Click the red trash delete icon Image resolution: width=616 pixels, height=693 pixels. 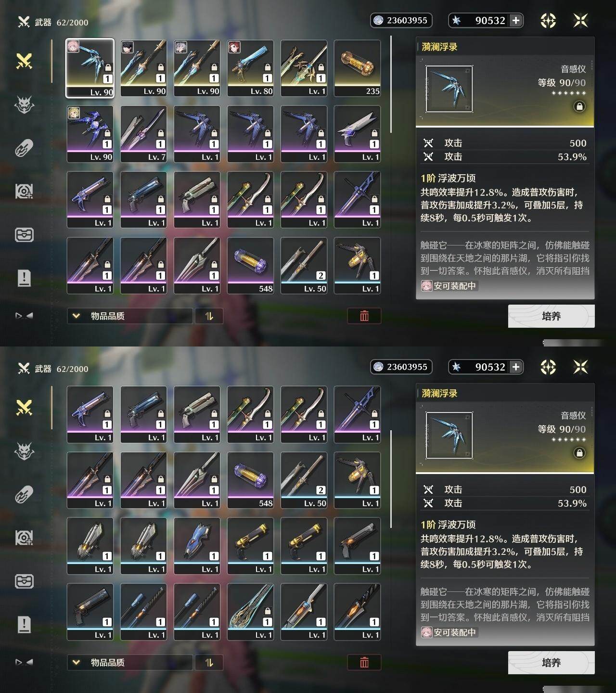pyautogui.click(x=364, y=316)
